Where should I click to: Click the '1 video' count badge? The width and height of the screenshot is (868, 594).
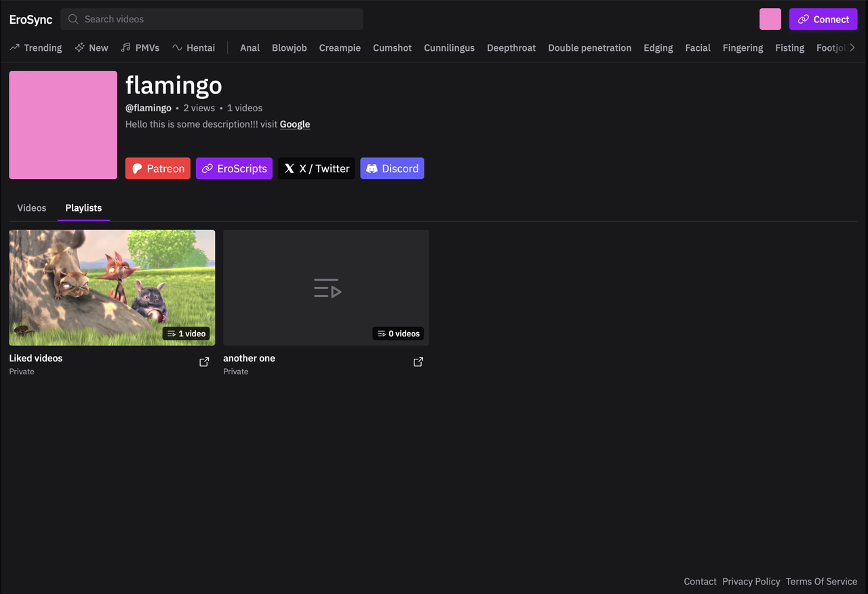pos(186,334)
